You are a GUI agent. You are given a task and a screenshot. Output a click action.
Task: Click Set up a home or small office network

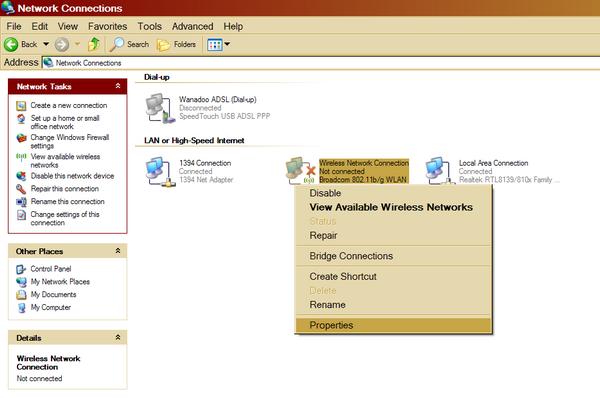[65, 122]
